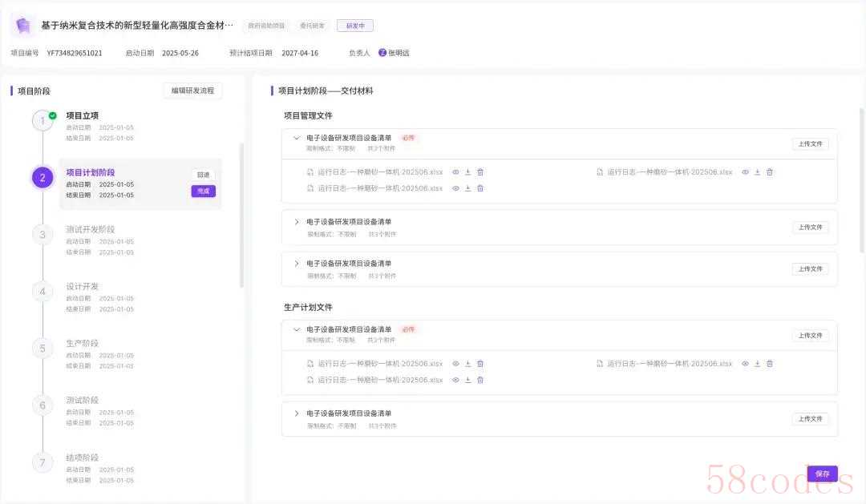
Task: Download the first file under 项目管理文件
Action: click(468, 172)
